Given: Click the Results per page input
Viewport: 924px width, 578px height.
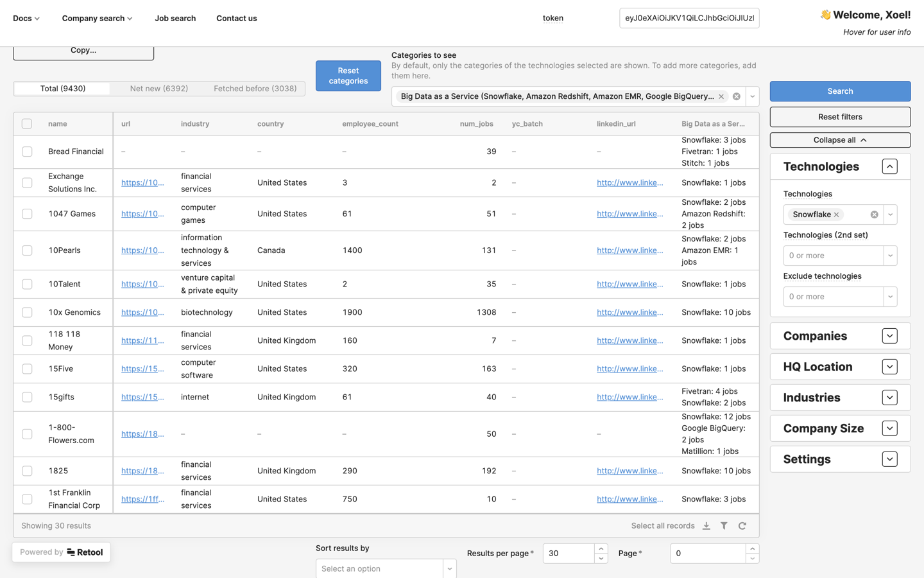Looking at the screenshot, I should click(569, 554).
